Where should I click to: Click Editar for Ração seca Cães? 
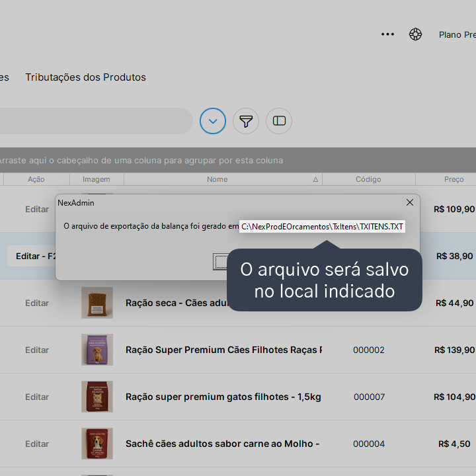point(37,303)
